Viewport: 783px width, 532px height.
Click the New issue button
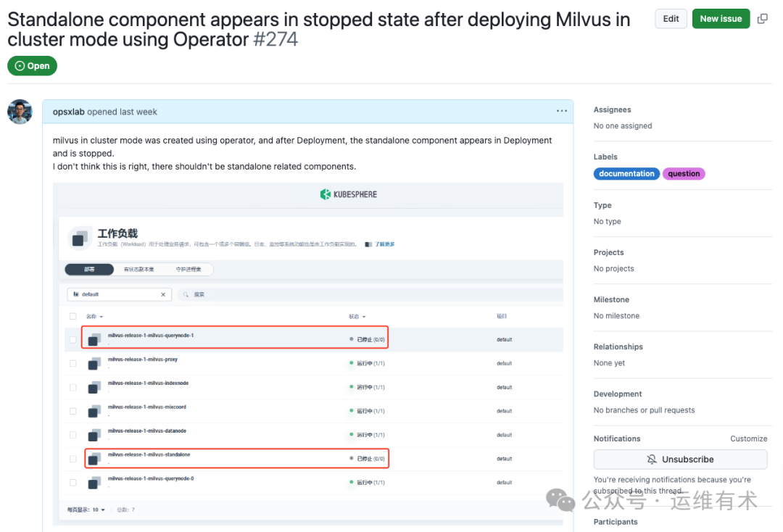(x=721, y=18)
